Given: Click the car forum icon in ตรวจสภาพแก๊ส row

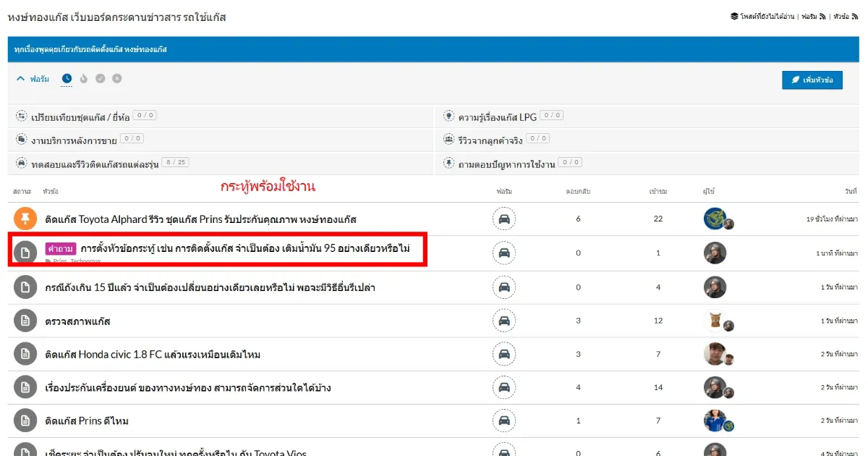Looking at the screenshot, I should 504,321.
